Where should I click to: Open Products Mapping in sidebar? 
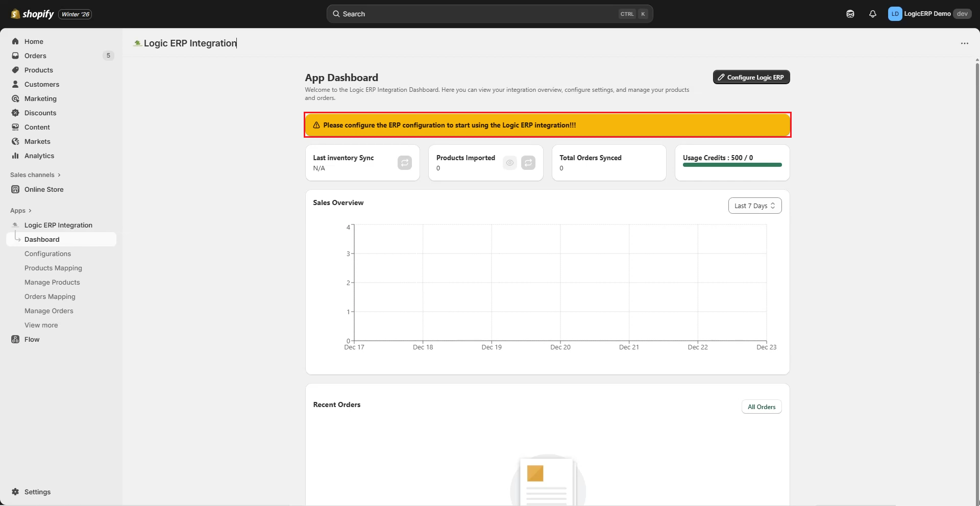[x=53, y=268]
